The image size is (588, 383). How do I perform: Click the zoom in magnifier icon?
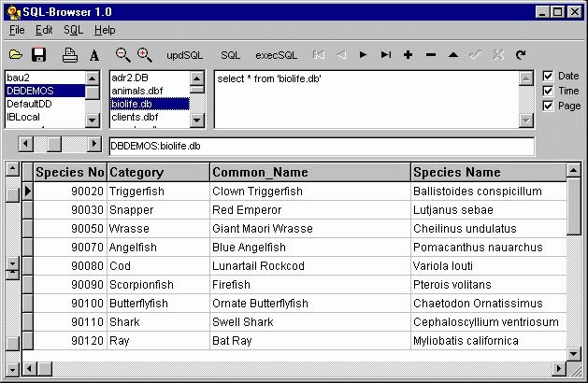[145, 55]
